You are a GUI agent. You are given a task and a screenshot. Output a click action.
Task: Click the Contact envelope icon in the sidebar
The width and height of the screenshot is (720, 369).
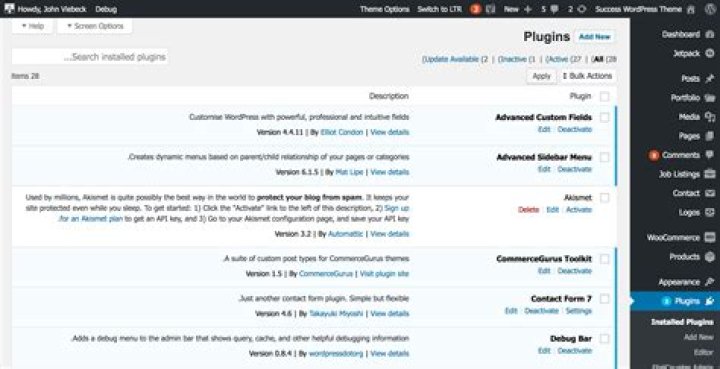point(710,193)
